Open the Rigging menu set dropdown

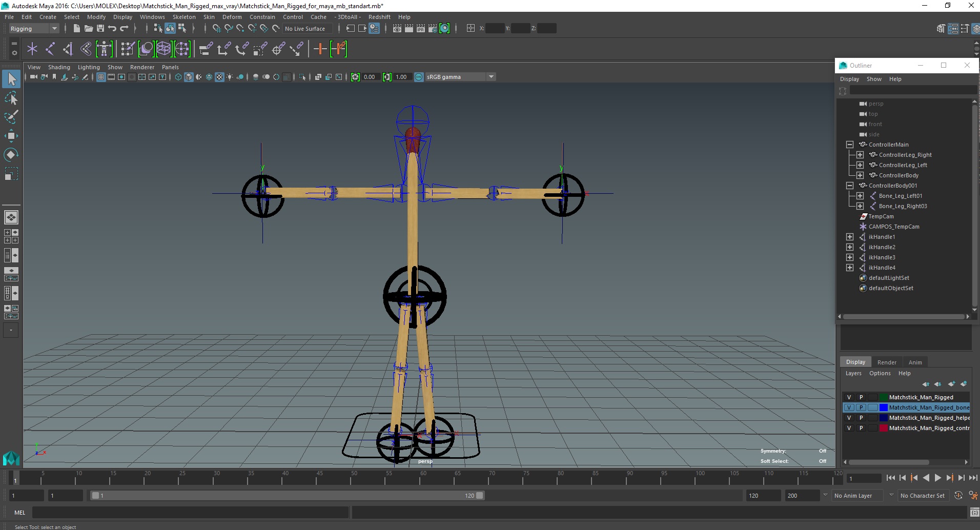point(34,29)
